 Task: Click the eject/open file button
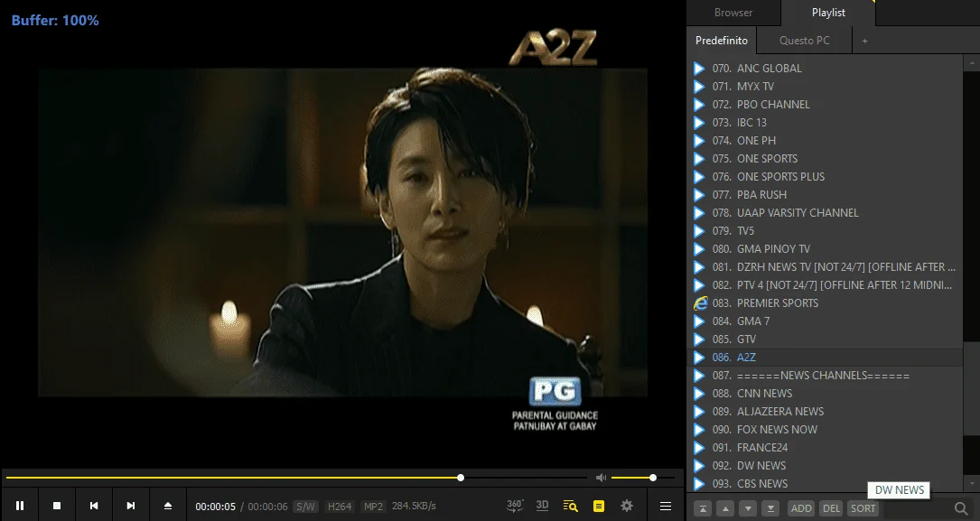point(167,506)
